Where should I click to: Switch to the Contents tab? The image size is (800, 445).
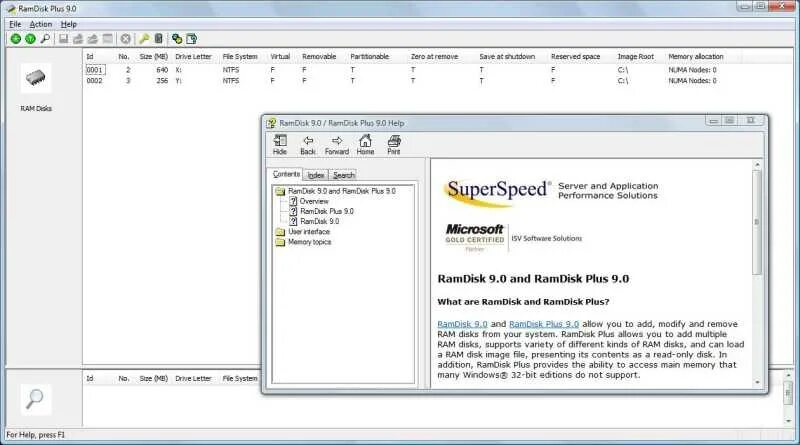pyautogui.click(x=286, y=174)
